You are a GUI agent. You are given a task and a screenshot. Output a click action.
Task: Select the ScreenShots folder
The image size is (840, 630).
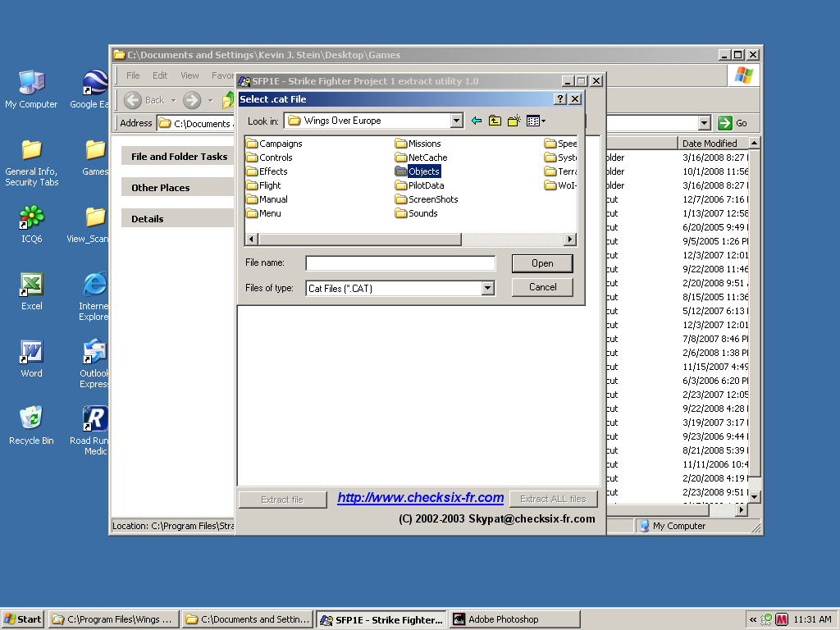(427, 199)
